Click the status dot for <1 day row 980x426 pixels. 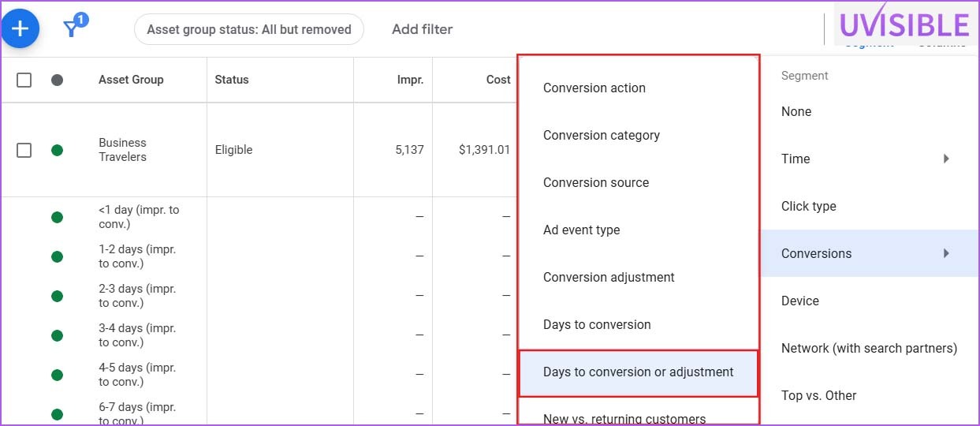(x=57, y=217)
